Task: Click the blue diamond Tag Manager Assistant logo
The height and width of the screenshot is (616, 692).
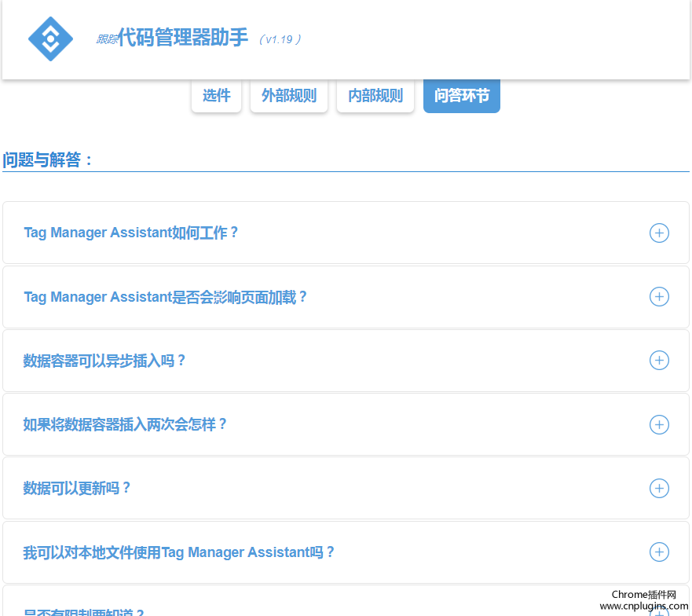Action: pyautogui.click(x=50, y=38)
